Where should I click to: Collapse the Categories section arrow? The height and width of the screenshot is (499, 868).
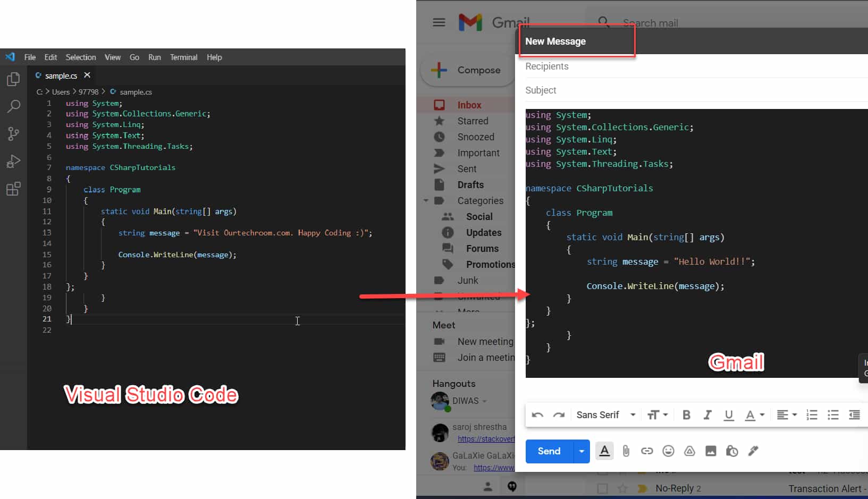[426, 201]
